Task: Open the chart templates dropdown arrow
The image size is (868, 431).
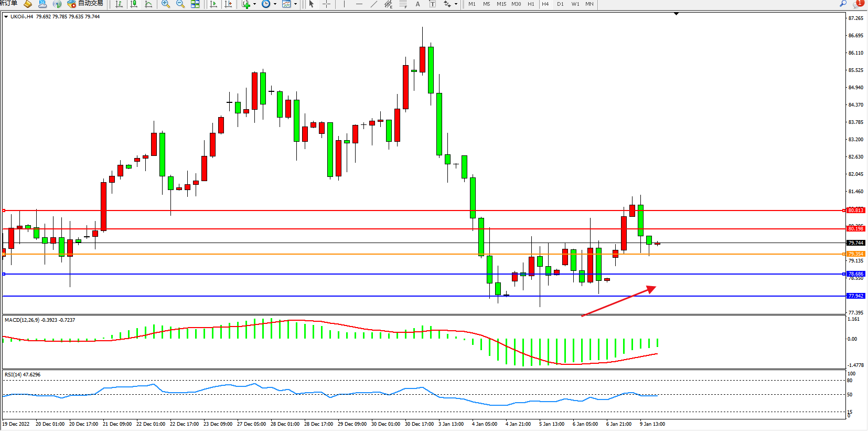Action: [295, 4]
